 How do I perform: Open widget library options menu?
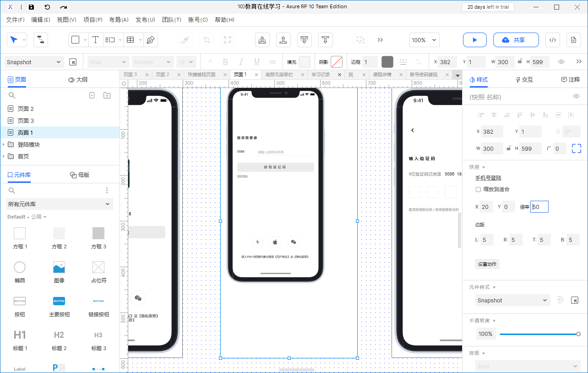(107, 190)
